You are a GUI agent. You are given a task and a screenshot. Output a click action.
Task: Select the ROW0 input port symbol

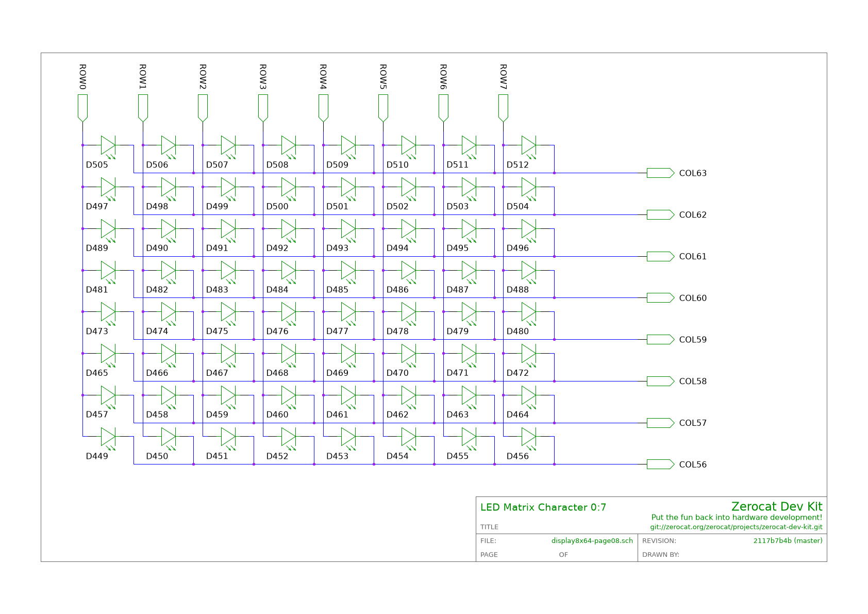(x=82, y=108)
